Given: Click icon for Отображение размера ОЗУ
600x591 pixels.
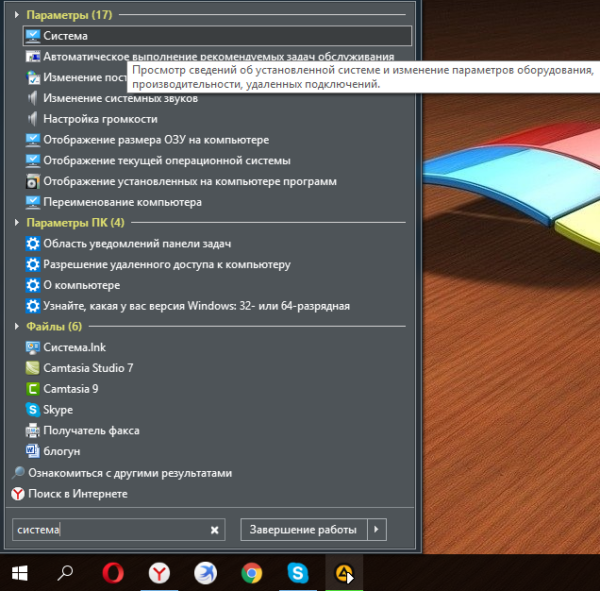Looking at the screenshot, I should [33, 140].
